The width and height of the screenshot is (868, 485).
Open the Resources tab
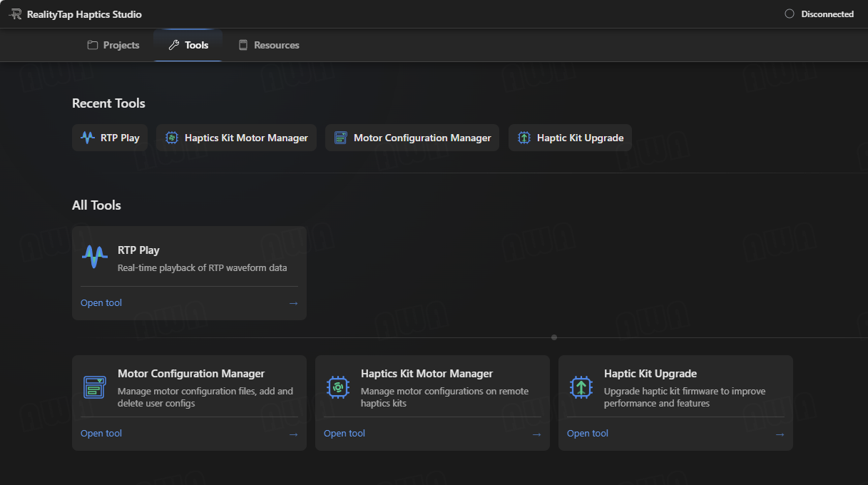click(x=269, y=45)
